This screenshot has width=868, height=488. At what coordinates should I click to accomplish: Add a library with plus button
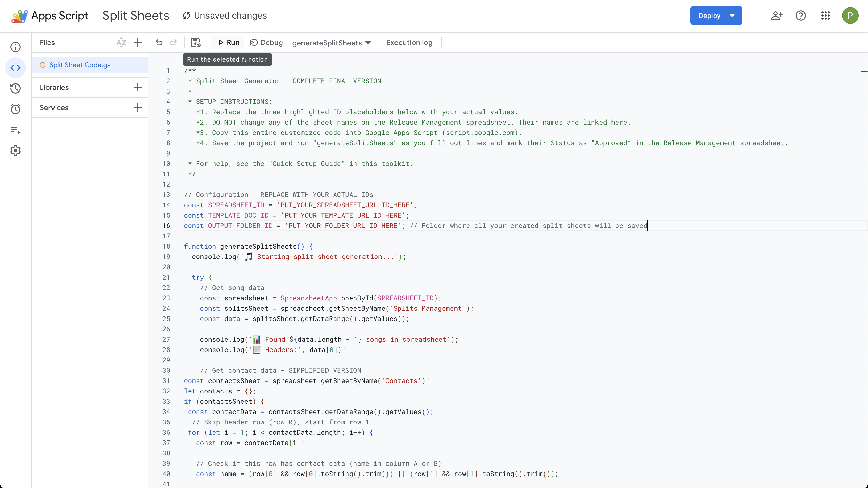[x=138, y=87]
